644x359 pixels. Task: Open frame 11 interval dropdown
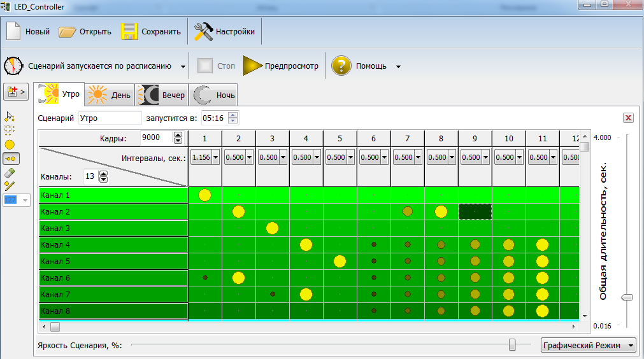point(554,158)
